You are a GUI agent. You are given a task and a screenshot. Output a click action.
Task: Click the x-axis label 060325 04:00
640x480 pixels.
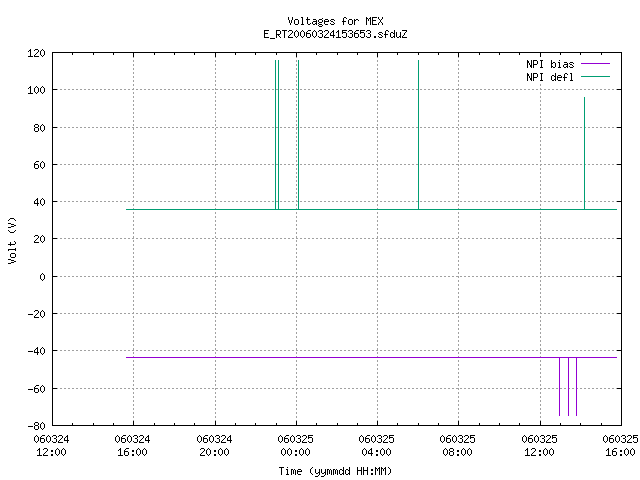click(376, 446)
